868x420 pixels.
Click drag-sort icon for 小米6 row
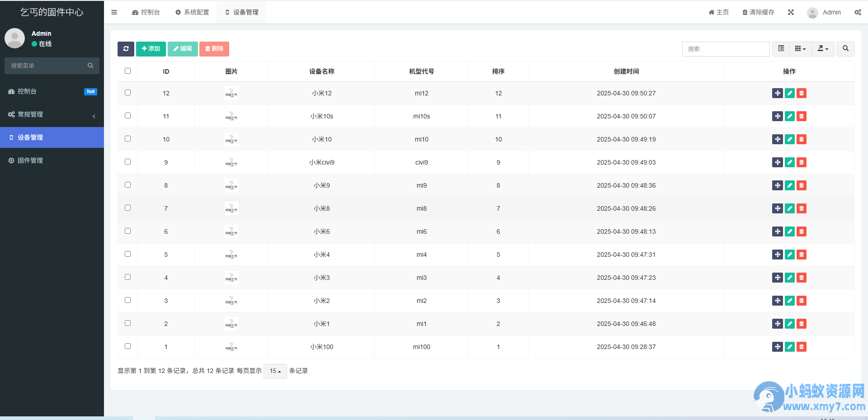tap(777, 231)
